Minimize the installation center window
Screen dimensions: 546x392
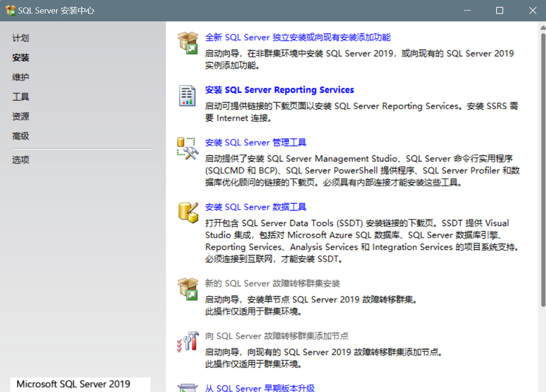tap(467, 10)
